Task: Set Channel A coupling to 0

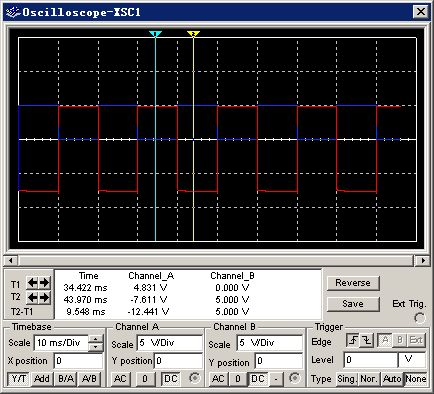Action: coord(145,379)
